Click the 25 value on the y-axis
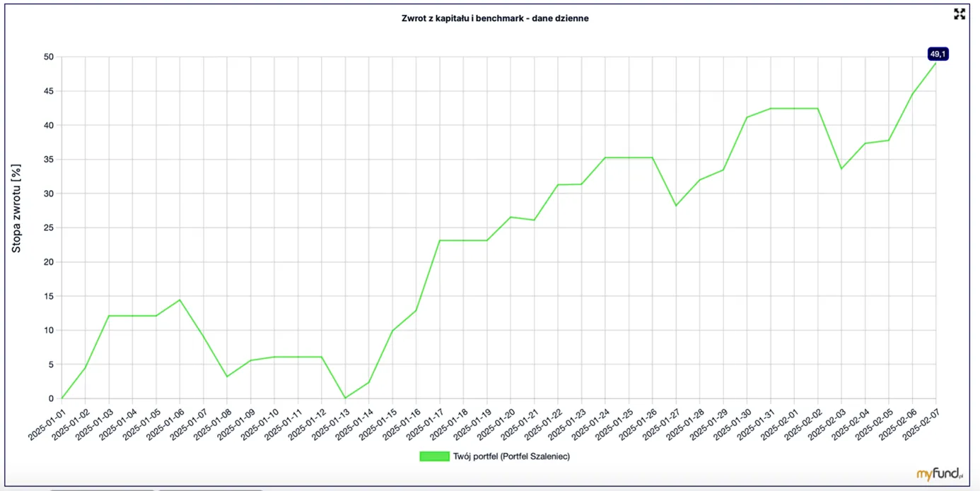The height and width of the screenshot is (491, 980). (x=48, y=228)
